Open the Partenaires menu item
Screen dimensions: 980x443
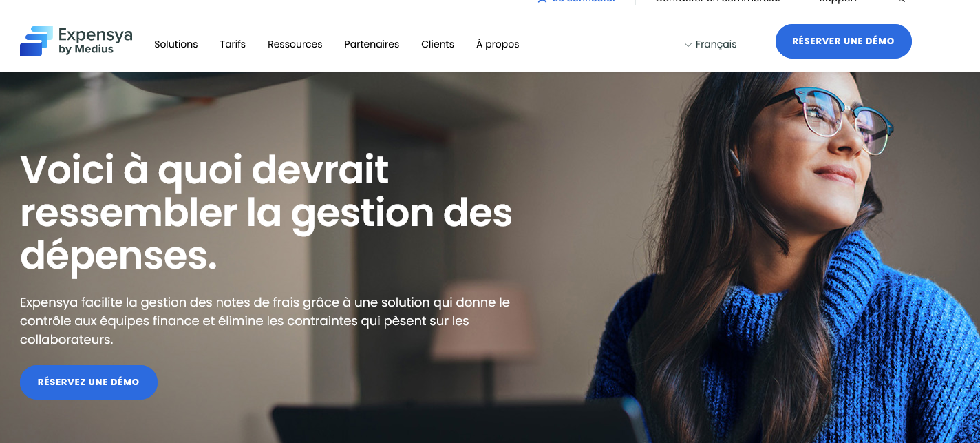(x=372, y=44)
